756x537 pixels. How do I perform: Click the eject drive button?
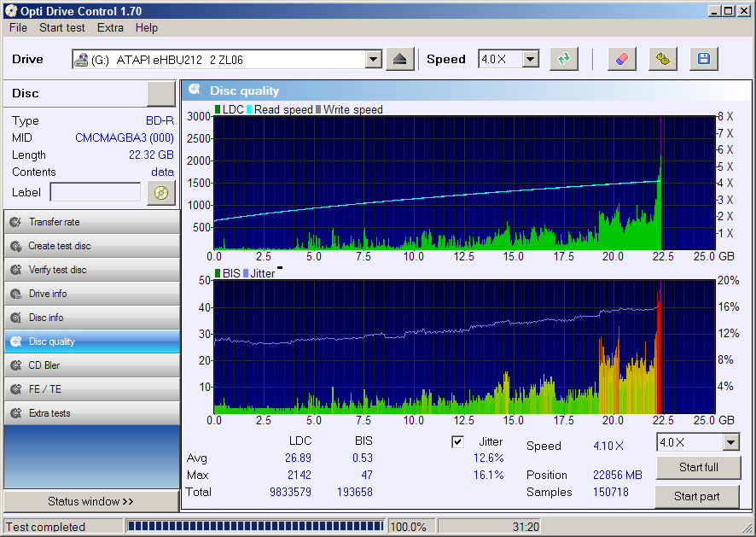(x=400, y=59)
